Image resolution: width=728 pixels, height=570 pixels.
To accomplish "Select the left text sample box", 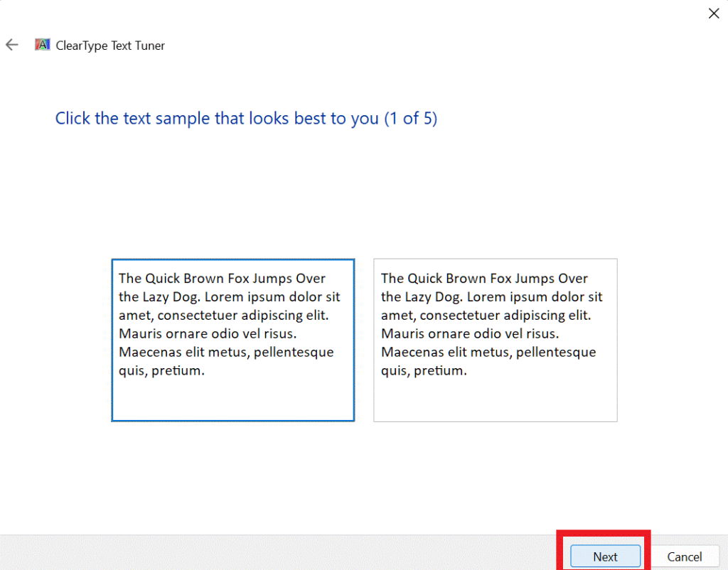I will click(x=233, y=340).
